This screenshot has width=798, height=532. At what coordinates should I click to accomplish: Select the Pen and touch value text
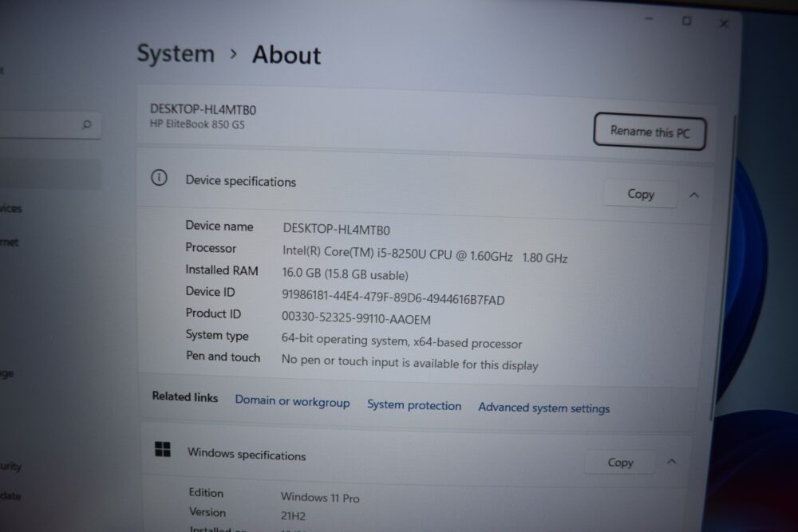[x=409, y=362]
